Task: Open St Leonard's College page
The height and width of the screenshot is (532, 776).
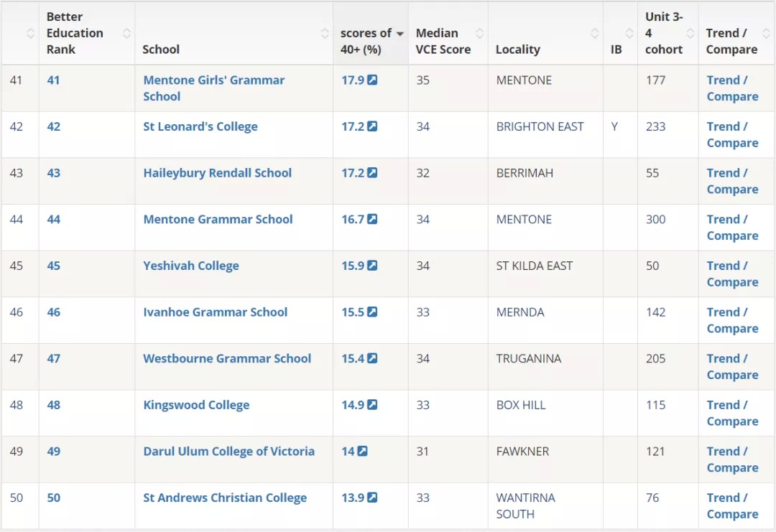Action: pos(200,126)
